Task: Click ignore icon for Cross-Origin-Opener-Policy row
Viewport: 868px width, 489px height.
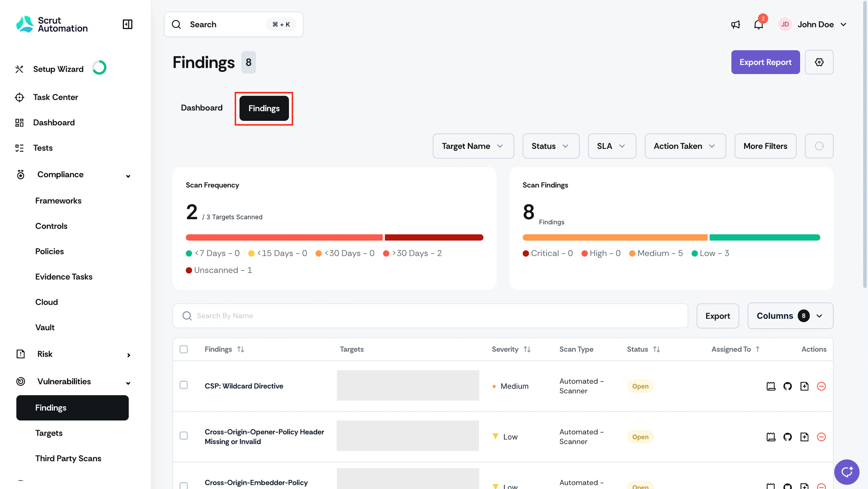Action: [x=821, y=437]
